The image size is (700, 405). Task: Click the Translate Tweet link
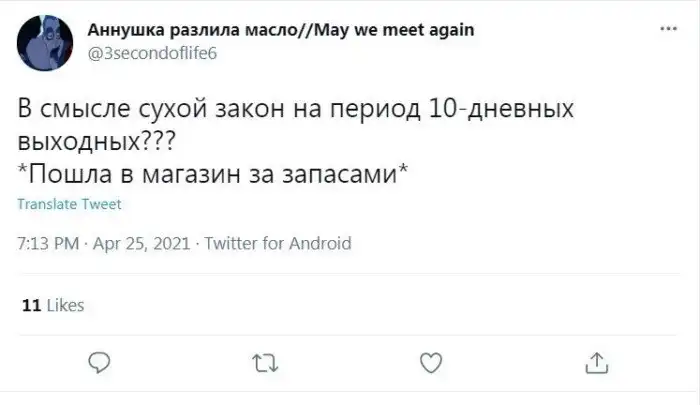click(x=70, y=204)
